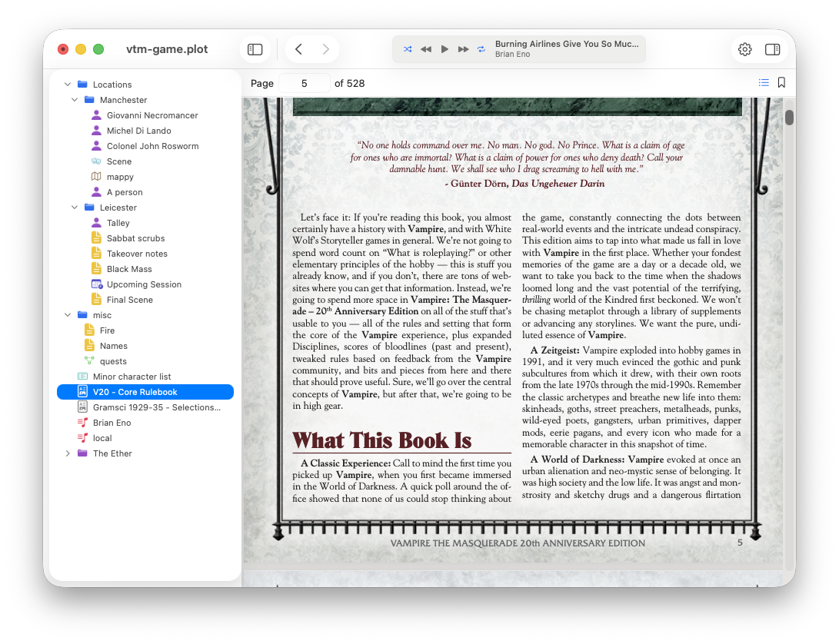Screen dimensions: 839x644
Task: Select the Manchester folder icon
Action: click(x=89, y=99)
